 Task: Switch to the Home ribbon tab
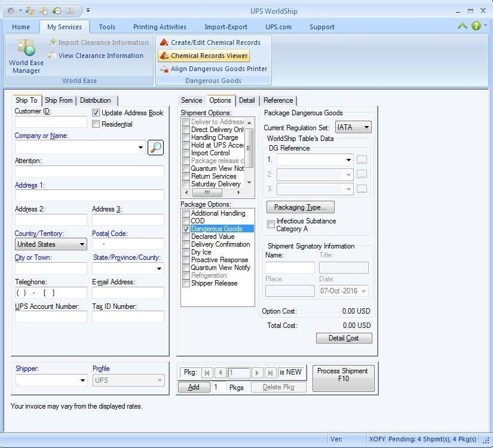[x=21, y=27]
